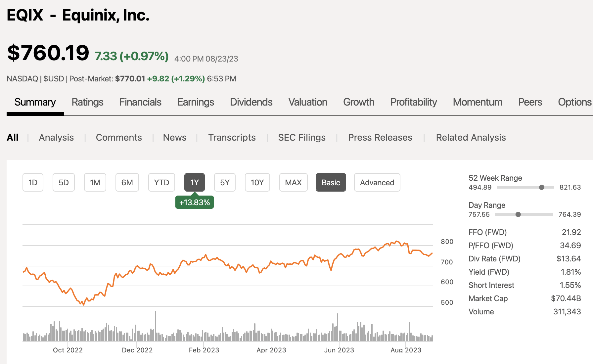The height and width of the screenshot is (364, 593).
Task: Click the +13.83% performance badge
Action: coord(195,202)
